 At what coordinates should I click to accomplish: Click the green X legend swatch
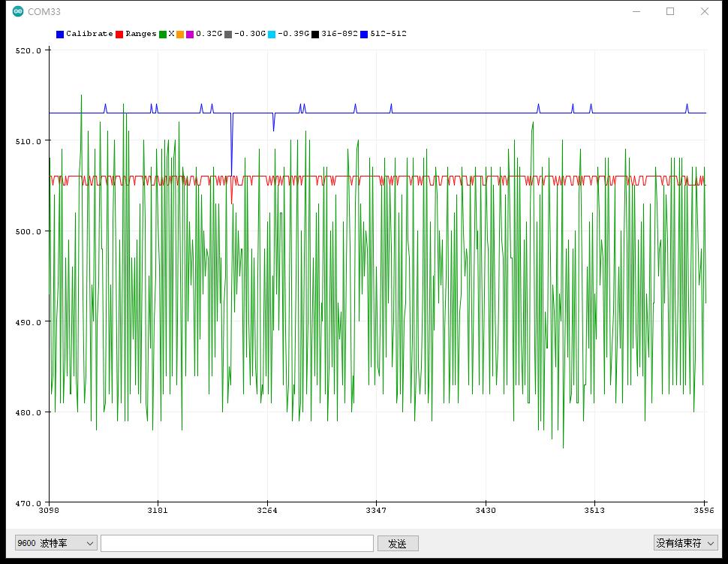coord(163,35)
